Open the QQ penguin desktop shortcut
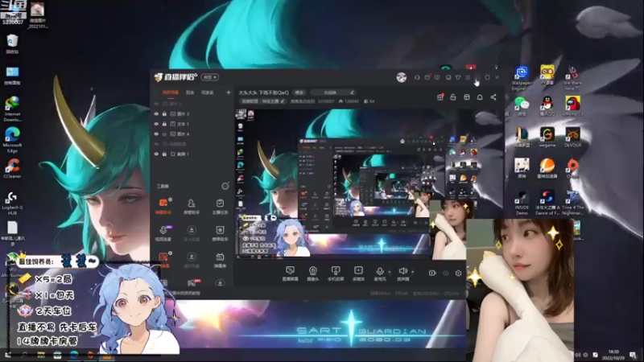 547,106
